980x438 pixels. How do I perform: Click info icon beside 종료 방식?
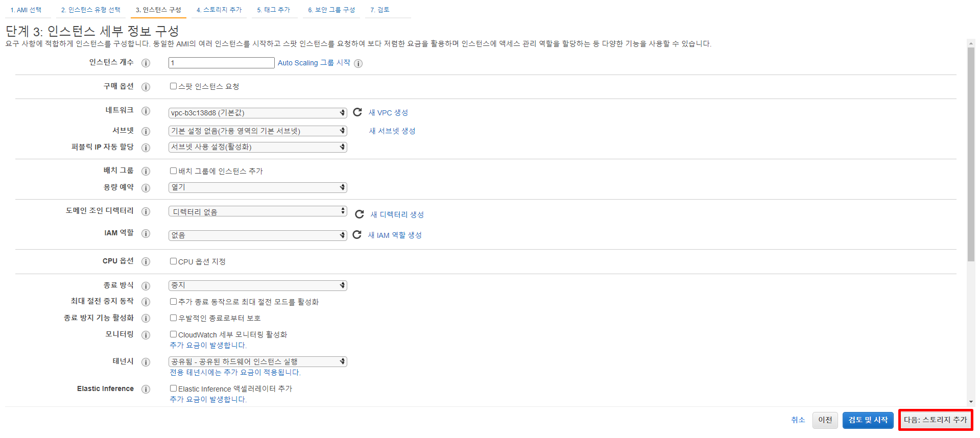click(146, 286)
